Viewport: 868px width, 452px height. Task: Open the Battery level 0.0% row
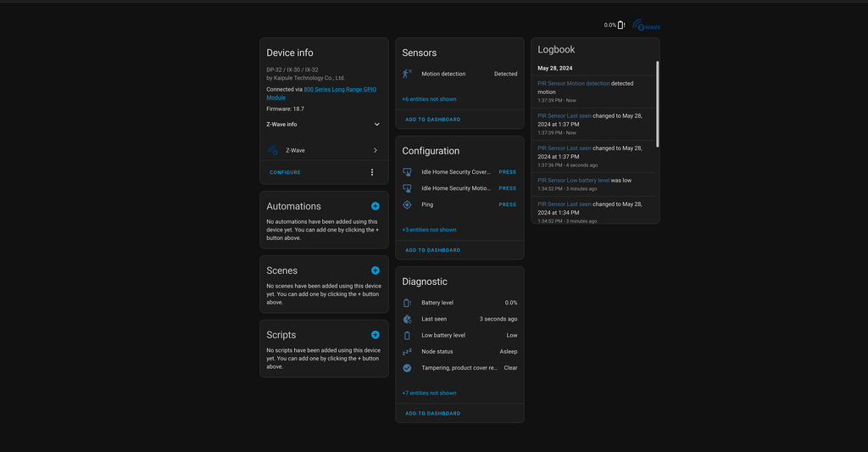pyautogui.click(x=459, y=303)
